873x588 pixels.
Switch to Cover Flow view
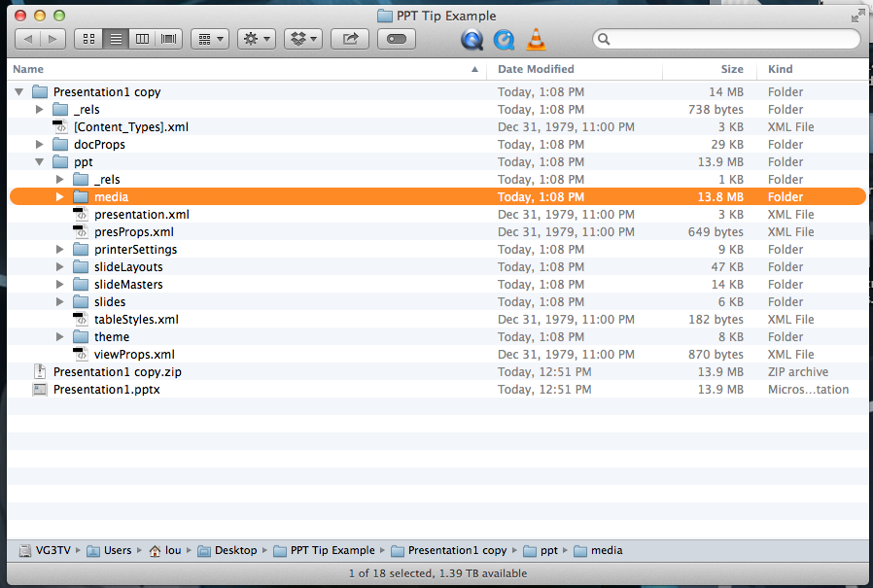coord(169,39)
